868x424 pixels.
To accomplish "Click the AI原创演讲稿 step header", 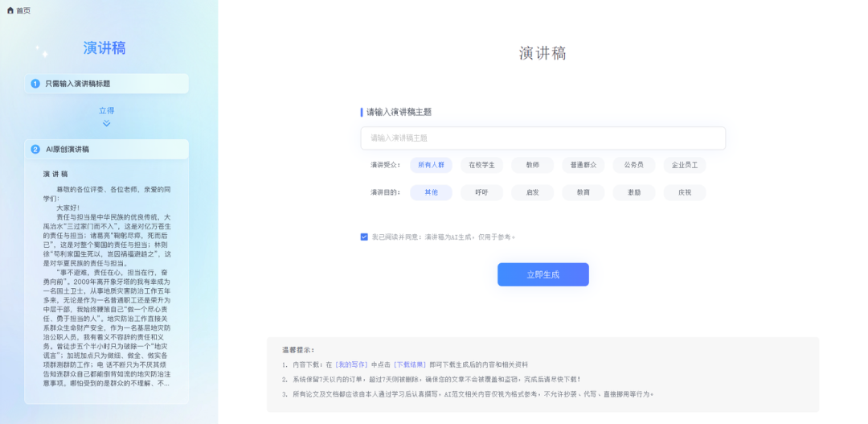I will (x=106, y=149).
